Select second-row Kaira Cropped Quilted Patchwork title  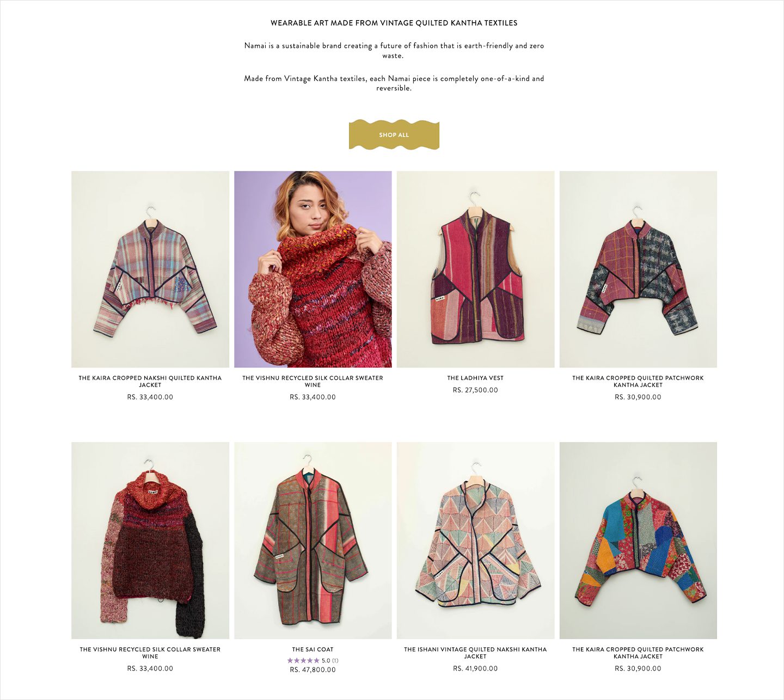click(638, 653)
